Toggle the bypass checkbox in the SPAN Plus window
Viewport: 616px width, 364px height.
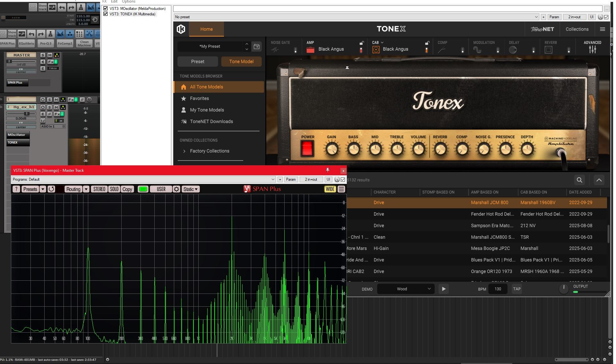click(x=343, y=179)
